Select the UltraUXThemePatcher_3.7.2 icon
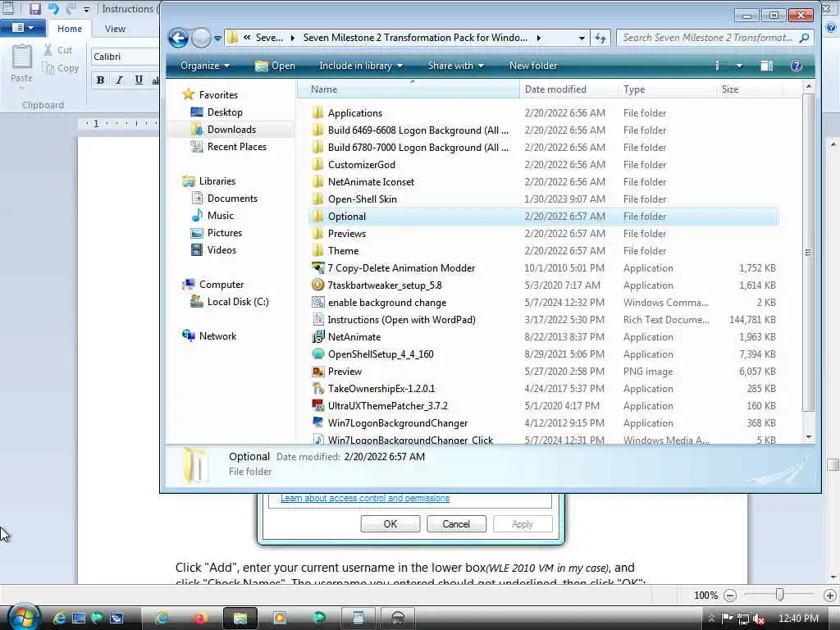Image resolution: width=840 pixels, height=630 pixels. (x=318, y=405)
